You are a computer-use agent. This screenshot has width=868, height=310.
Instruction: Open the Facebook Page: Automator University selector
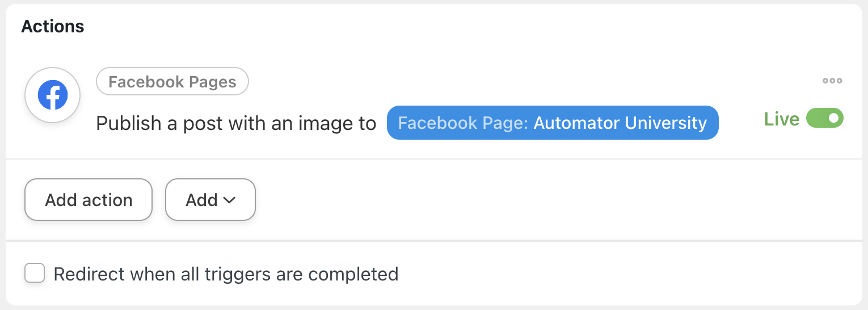click(x=552, y=123)
